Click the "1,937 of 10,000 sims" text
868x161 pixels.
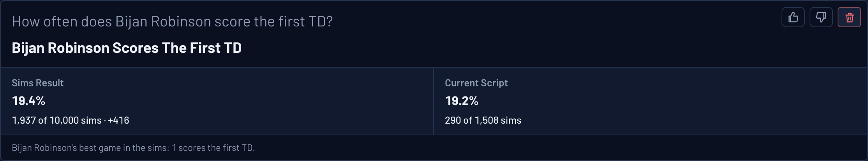click(57, 120)
